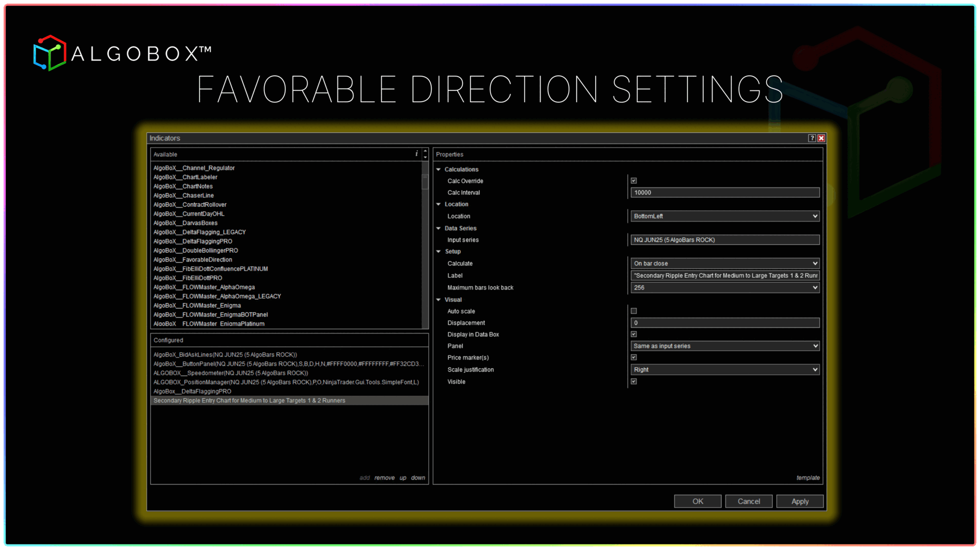This screenshot has height=550, width=980.
Task: Open the Scale justification dropdown
Action: pos(725,370)
